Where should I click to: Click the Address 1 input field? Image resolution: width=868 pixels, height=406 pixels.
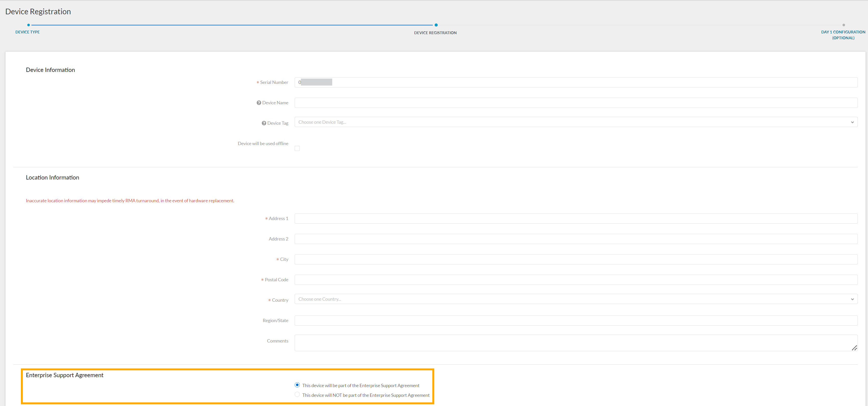(576, 219)
